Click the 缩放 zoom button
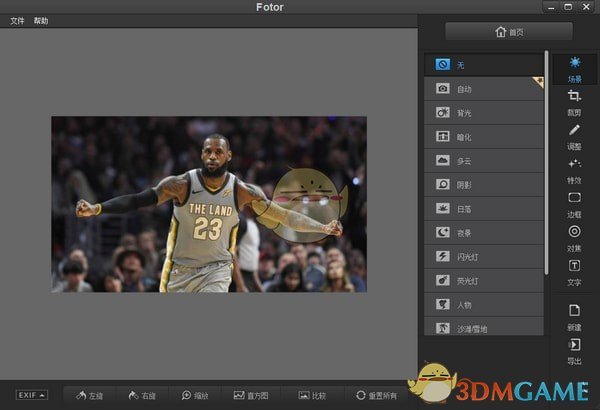 [x=195, y=395]
